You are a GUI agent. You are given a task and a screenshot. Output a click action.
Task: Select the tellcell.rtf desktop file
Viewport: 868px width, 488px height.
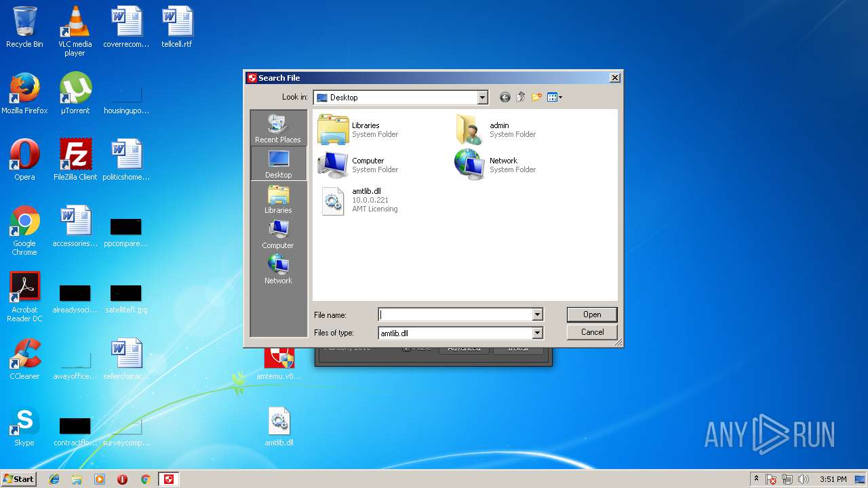(x=177, y=27)
